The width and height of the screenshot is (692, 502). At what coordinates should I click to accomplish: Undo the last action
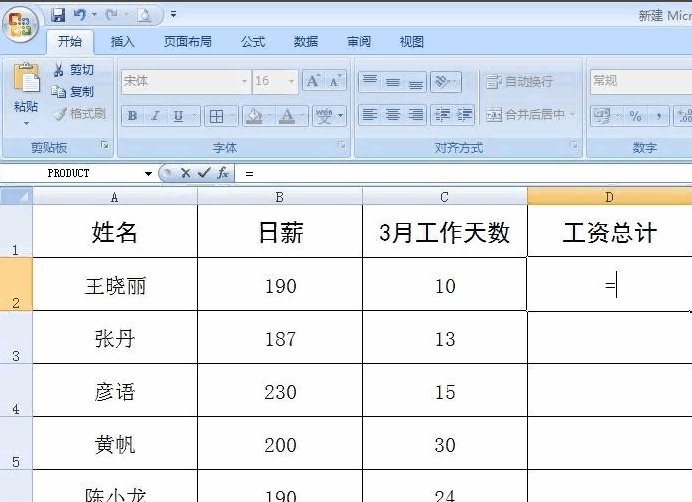(x=80, y=15)
